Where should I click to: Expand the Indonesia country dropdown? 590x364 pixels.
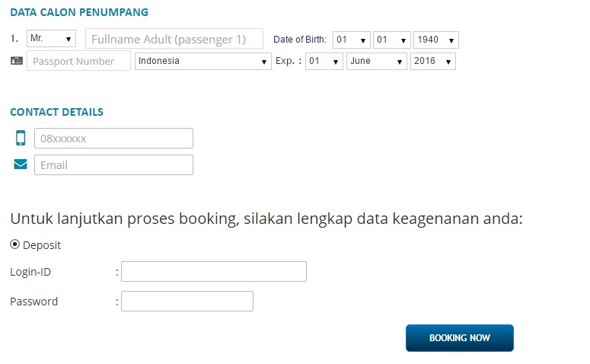point(203,61)
